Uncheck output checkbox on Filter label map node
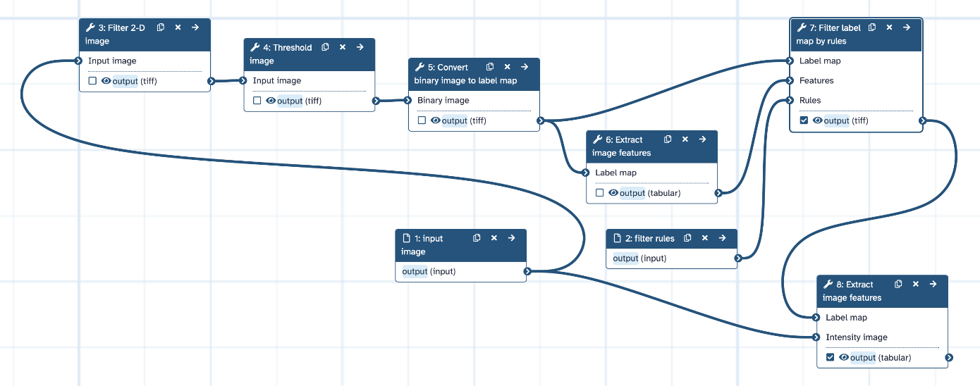Screen dimensions: 980x386 click(804, 120)
